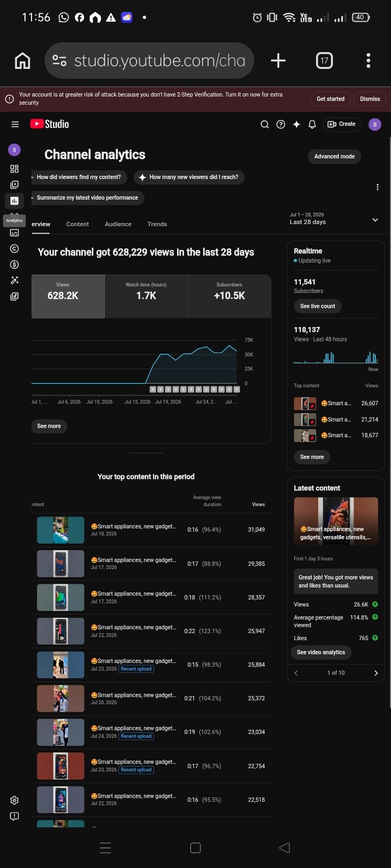This screenshot has width=391, height=868.
Task: Click the 118,137 views last 48 hours value
Action: click(307, 330)
